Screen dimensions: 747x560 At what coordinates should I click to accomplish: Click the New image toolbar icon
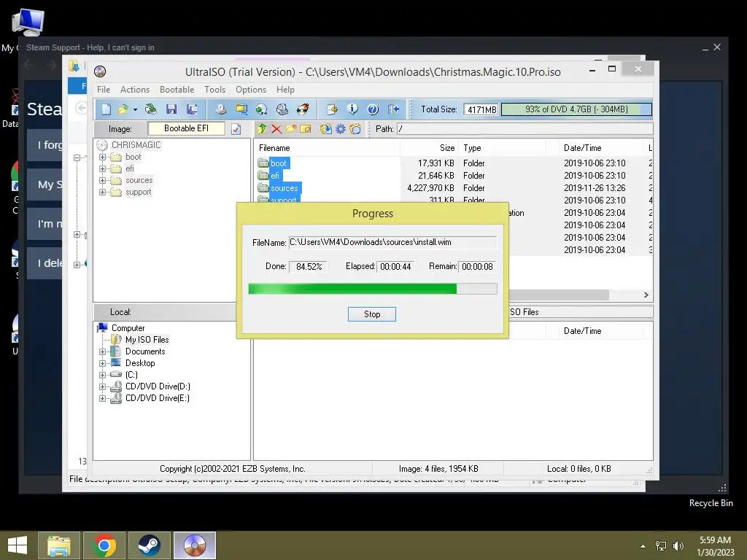click(x=106, y=109)
